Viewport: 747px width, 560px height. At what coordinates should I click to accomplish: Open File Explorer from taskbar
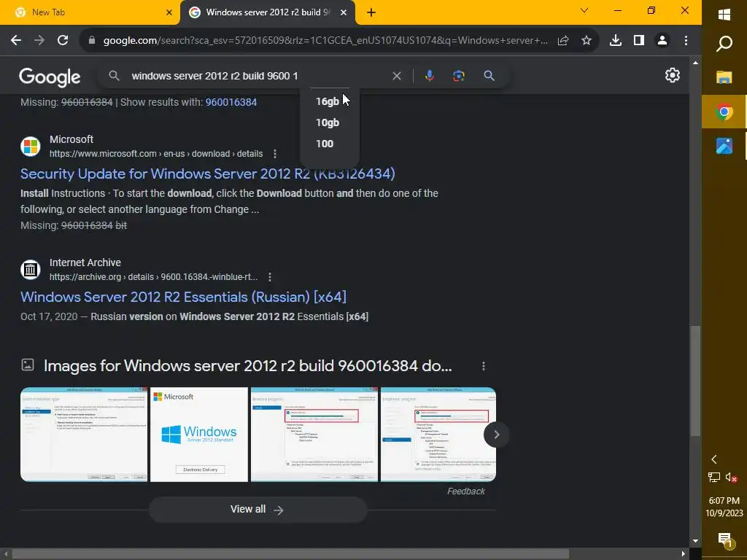(x=724, y=77)
